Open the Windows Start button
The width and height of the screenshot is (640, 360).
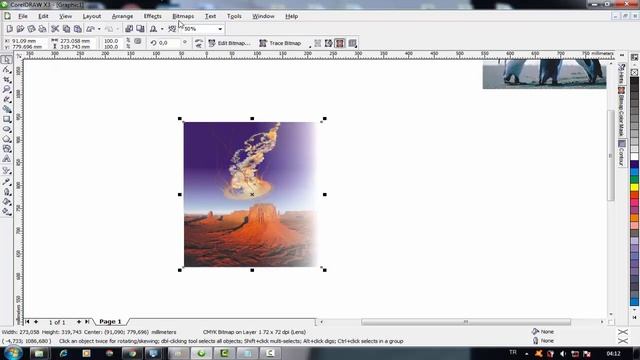(x=12, y=353)
